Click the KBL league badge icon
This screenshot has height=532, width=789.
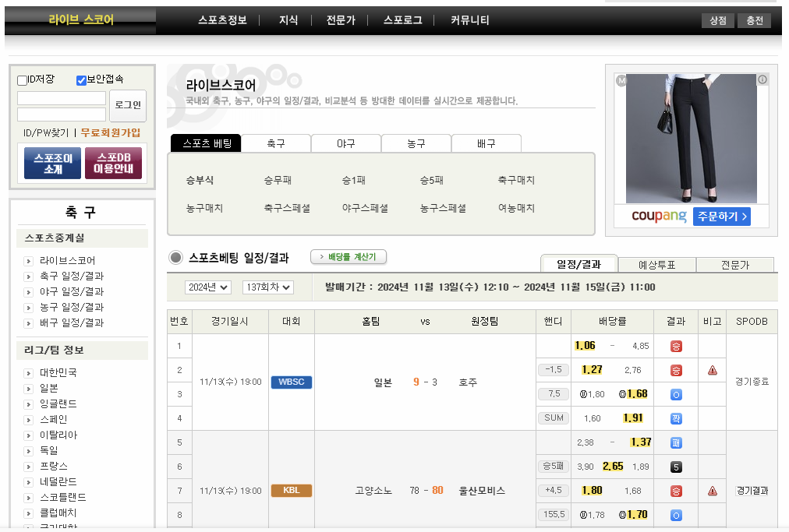point(291,491)
